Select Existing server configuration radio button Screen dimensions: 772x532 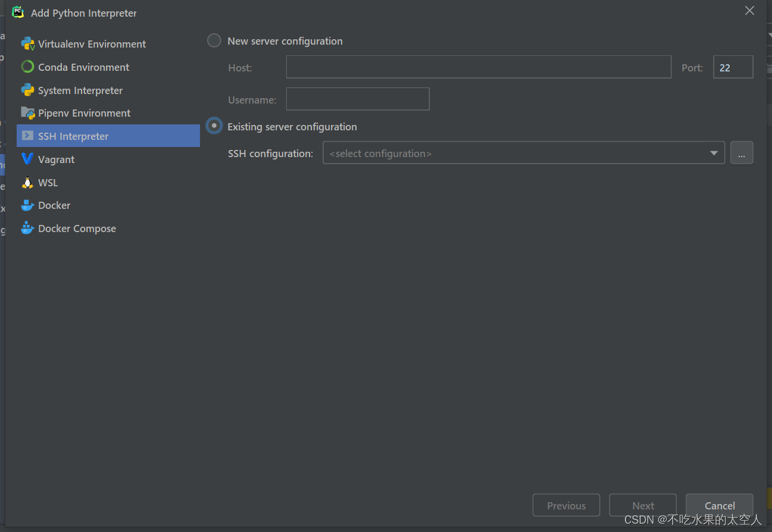[x=214, y=126]
